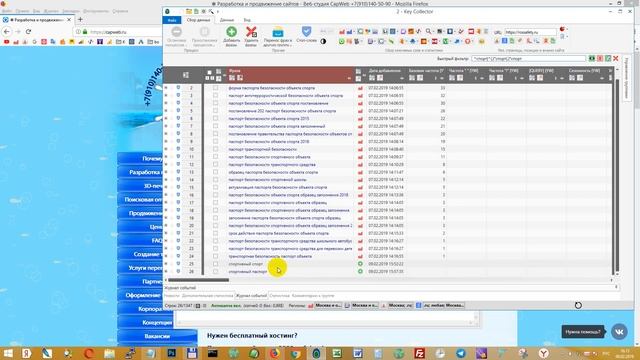The width and height of the screenshot is (640, 360).
Task: Click the red X clear icon of quick filter
Action: point(616,59)
